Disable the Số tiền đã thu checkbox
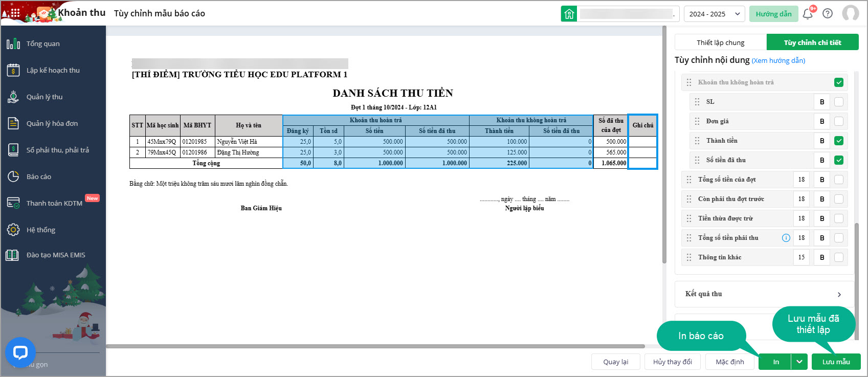Image resolution: width=868 pixels, height=377 pixels. click(x=839, y=160)
